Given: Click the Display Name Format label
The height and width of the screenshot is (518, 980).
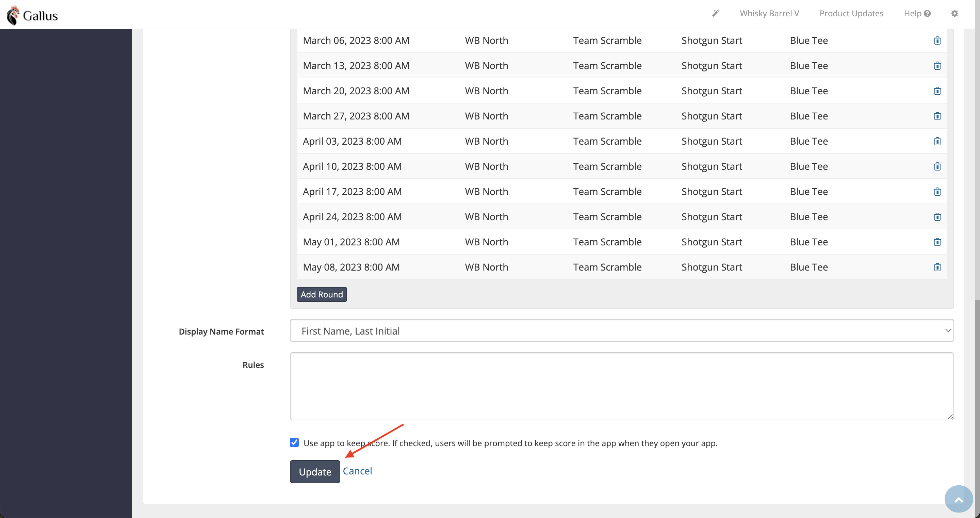Looking at the screenshot, I should point(221,331).
